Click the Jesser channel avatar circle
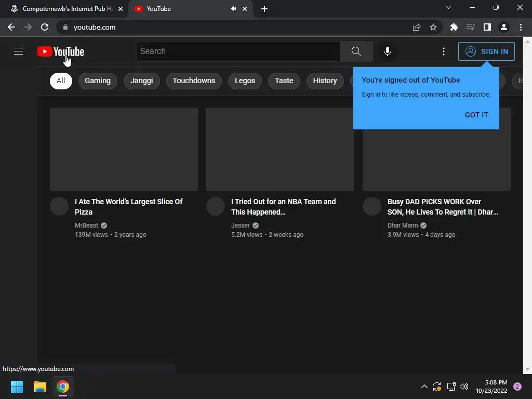The height and width of the screenshot is (399, 532). coord(216,206)
